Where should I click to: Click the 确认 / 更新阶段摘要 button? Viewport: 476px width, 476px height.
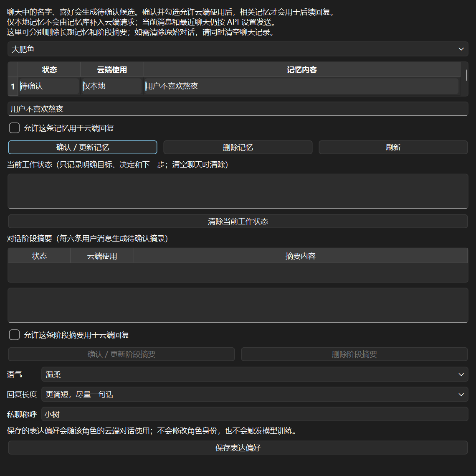click(122, 354)
